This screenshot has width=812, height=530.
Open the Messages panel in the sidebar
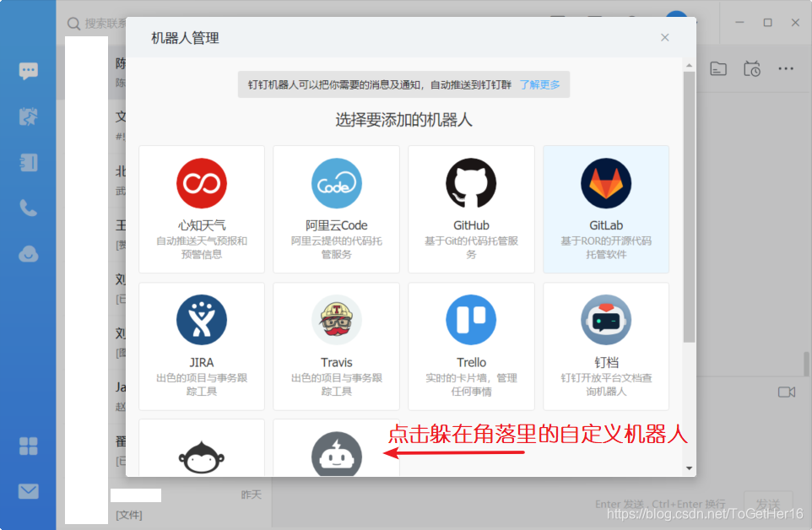point(28,72)
